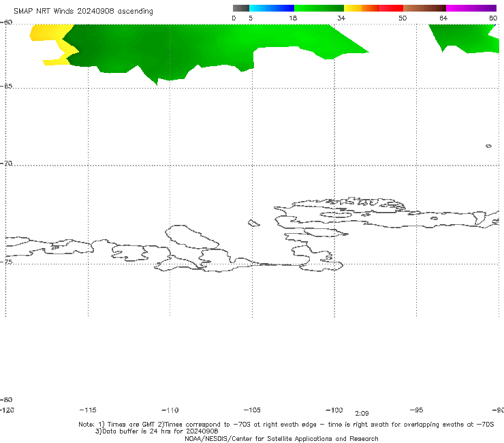Click the '-115' longitude label
504x443 pixels.
88,410
